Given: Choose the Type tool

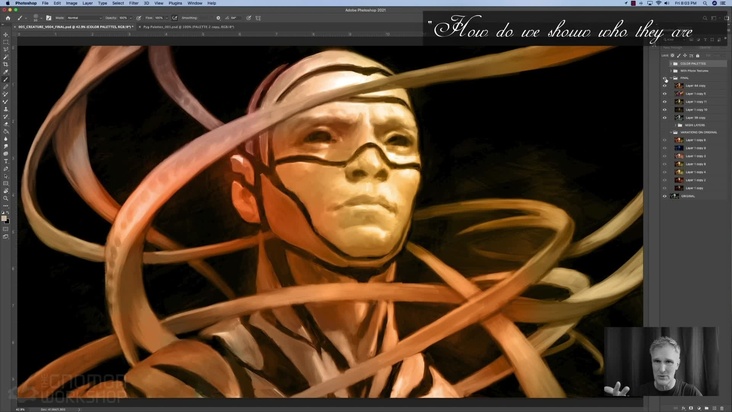Looking at the screenshot, I should (x=6, y=161).
